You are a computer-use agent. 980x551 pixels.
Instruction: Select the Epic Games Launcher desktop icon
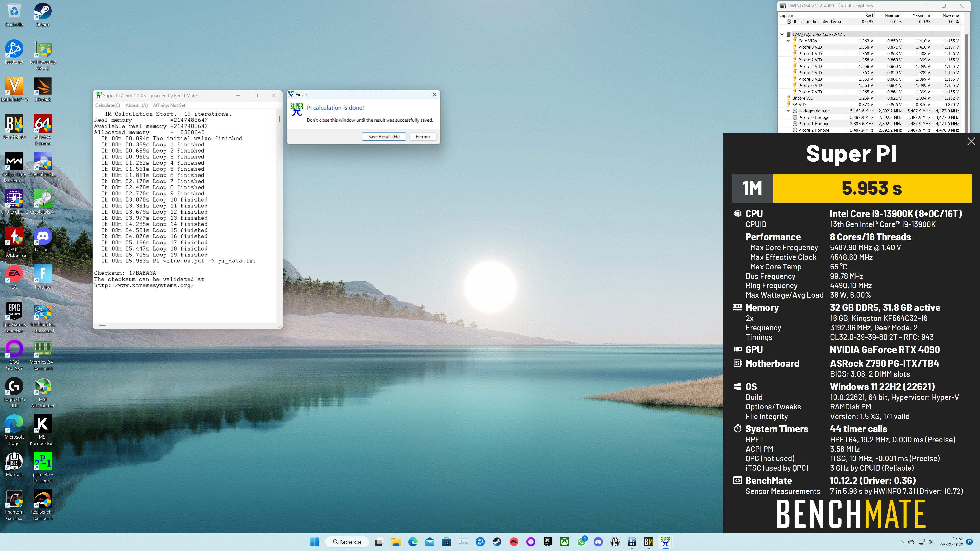pos(14,318)
